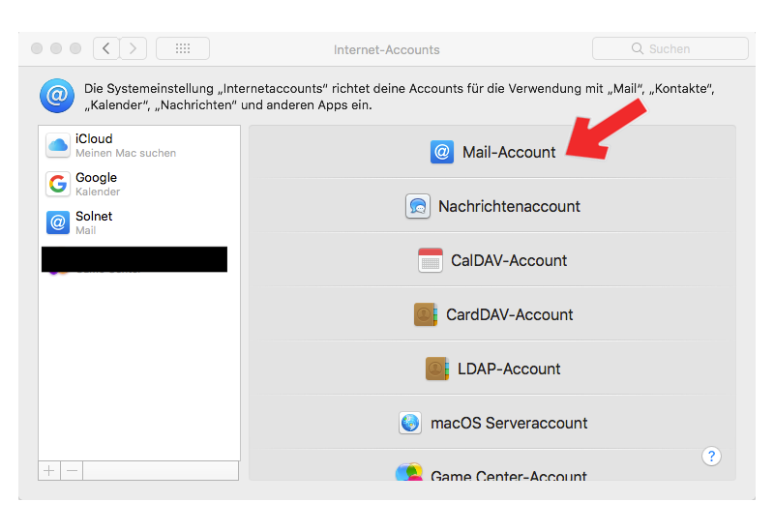Screen dimensions: 774x532
Task: Click the macOS Server globe icon
Action: coord(410,423)
